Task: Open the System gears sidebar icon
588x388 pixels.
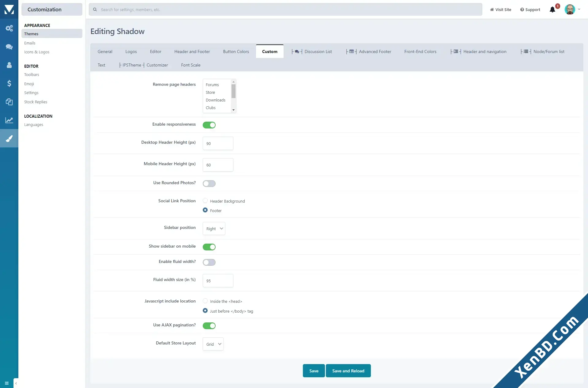Action: tap(9, 28)
